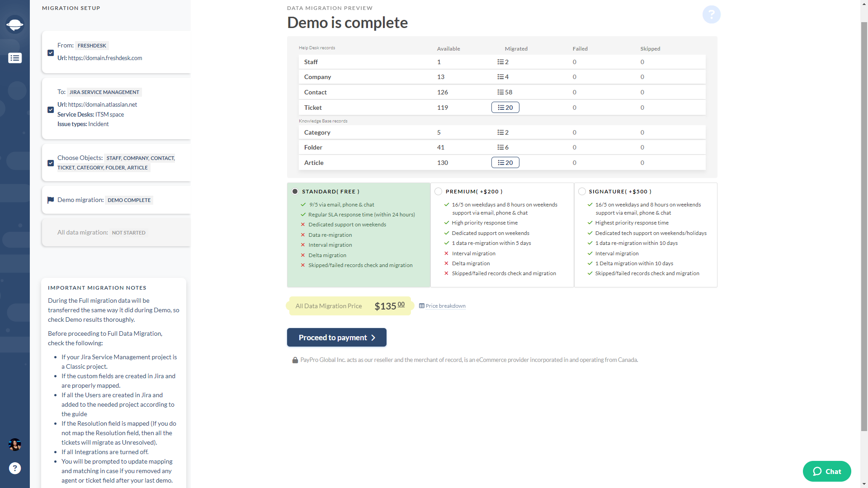Click the $135 All Data Migration Price

coord(389,306)
